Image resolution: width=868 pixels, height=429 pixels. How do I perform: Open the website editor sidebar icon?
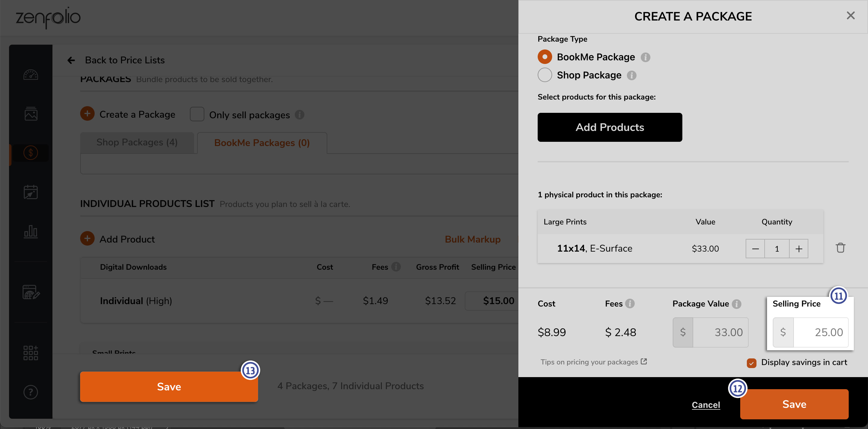click(x=31, y=292)
